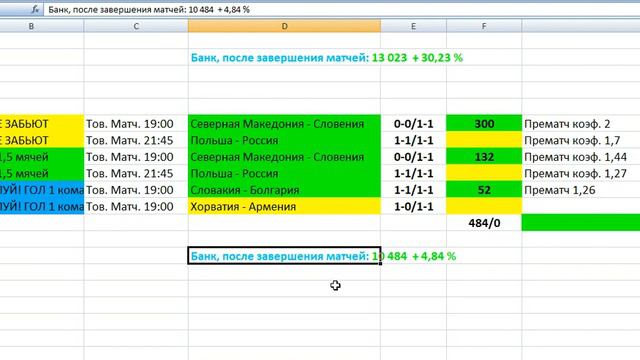The image size is (640, 360).
Task: Select score cell '1-0/1-1'
Action: point(413,207)
